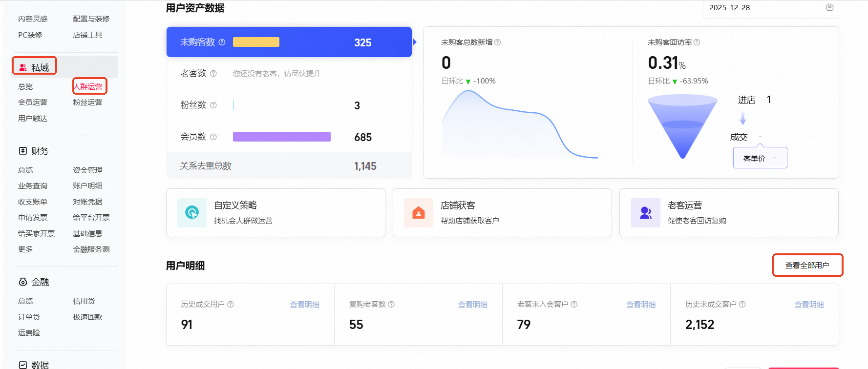Viewport: 868px width, 369px height.
Task: Open 运费险 under 金融
Action: (29, 333)
